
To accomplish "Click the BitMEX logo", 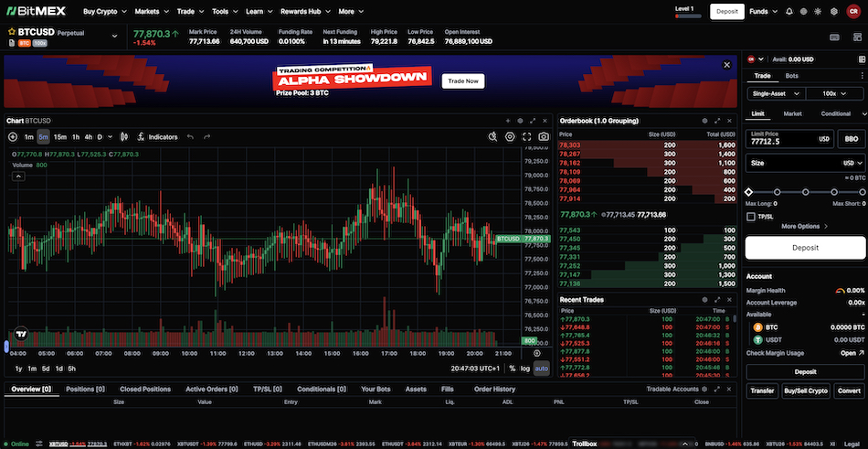I will tap(36, 11).
